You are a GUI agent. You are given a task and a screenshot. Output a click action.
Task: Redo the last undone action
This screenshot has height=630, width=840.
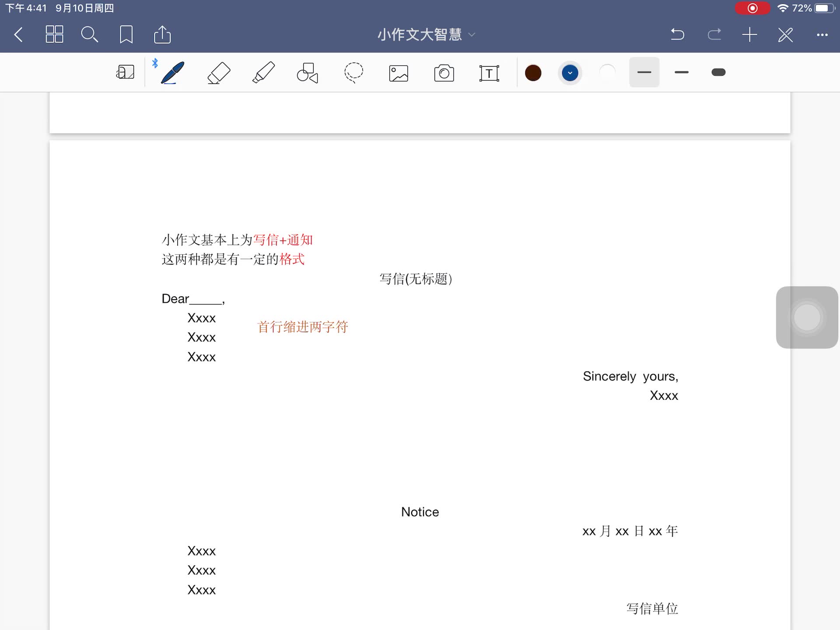click(x=714, y=34)
